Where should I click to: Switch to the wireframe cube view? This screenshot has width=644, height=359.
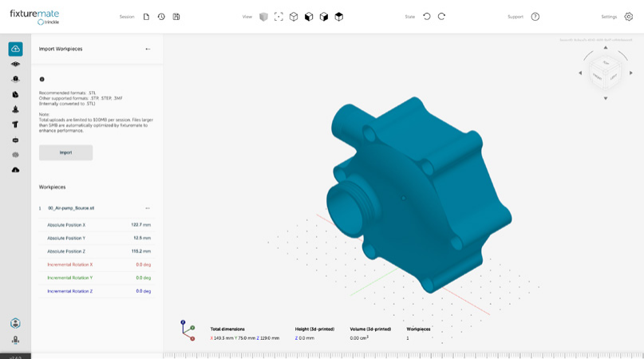(x=294, y=17)
